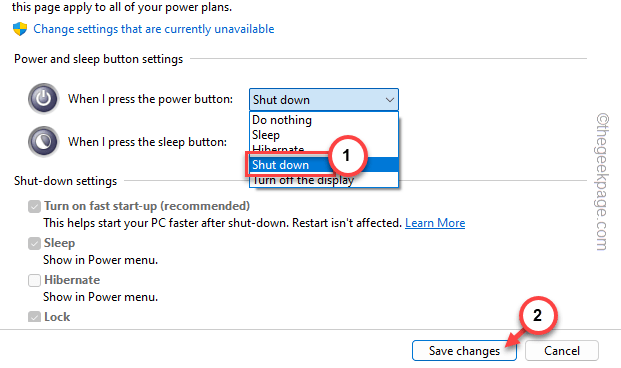This screenshot has width=621, height=368.
Task: Toggle Turn on fast start-up checkbox
Action: pos(34,206)
